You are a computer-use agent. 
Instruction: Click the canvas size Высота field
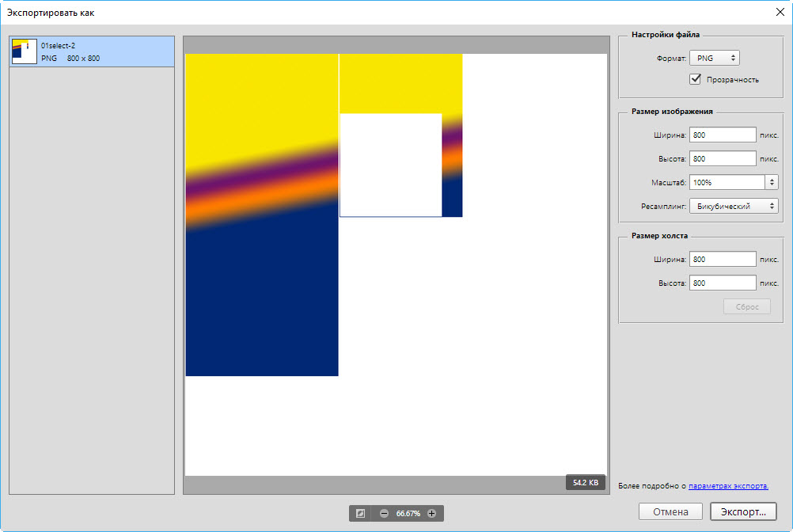point(722,283)
